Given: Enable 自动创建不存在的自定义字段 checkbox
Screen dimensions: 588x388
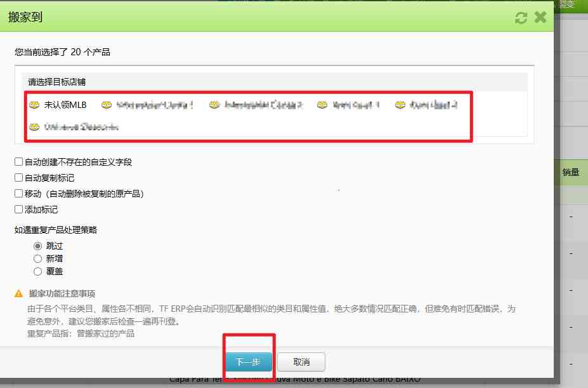Looking at the screenshot, I should pos(18,162).
